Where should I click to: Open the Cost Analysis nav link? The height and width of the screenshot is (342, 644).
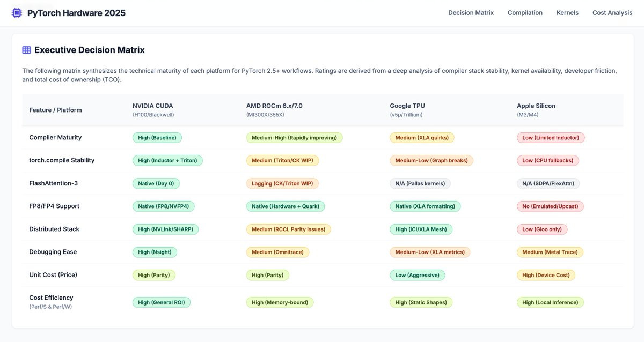[x=612, y=13]
